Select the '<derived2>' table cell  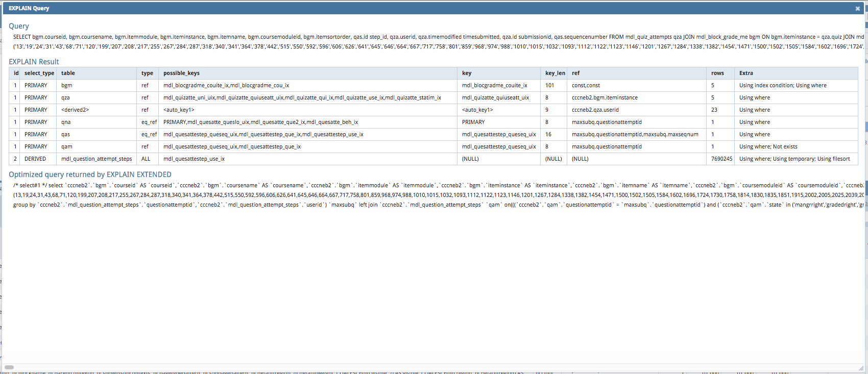click(97, 110)
